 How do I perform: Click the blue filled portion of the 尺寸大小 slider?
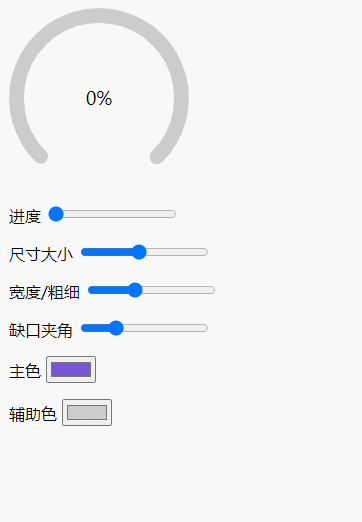click(x=107, y=252)
